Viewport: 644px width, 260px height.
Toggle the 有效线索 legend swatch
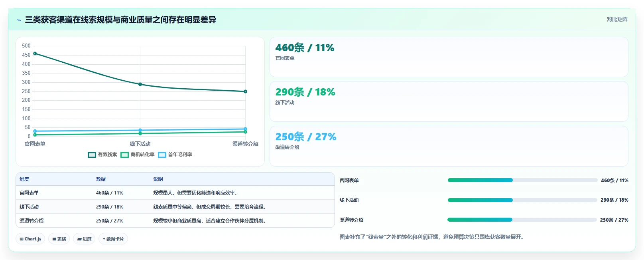click(92, 155)
